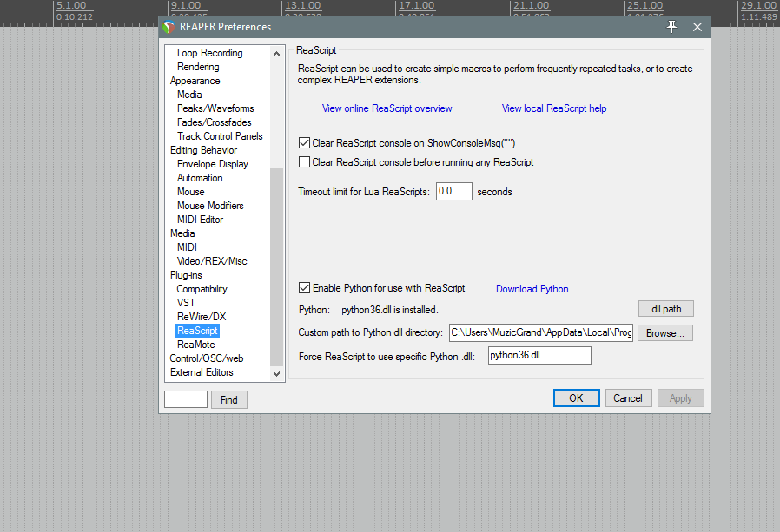Select Loop Recording preferences page
780x532 pixels.
pyautogui.click(x=209, y=53)
